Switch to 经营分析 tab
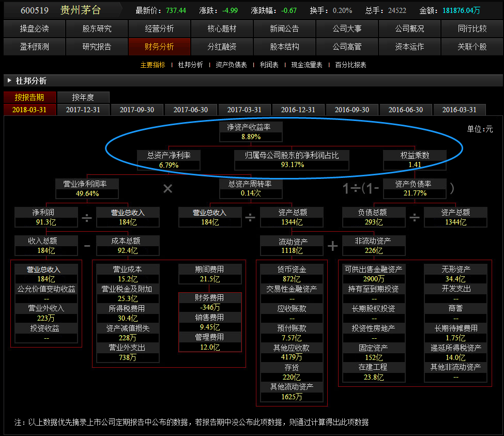Image resolution: width=504 pixels, height=436 pixels. [x=159, y=28]
